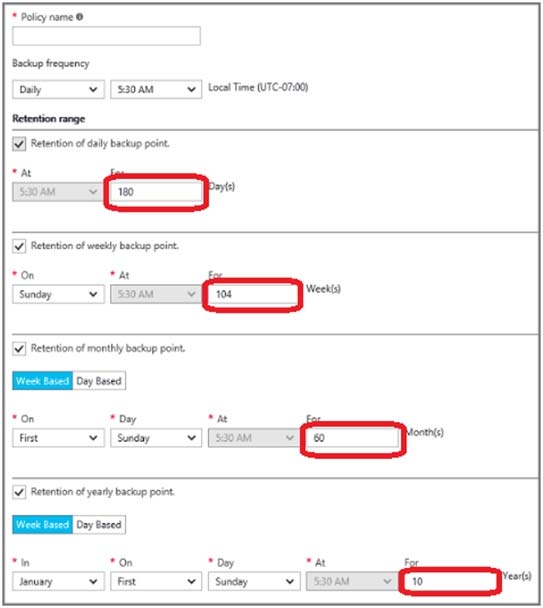Open the Daily backup frequency dropdown
The height and width of the screenshot is (608, 543).
(x=58, y=90)
